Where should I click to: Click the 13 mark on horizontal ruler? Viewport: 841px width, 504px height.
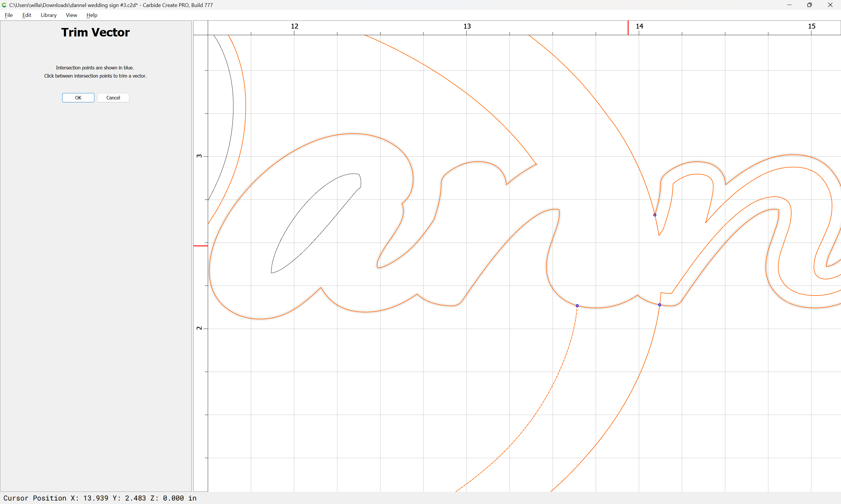tap(467, 26)
